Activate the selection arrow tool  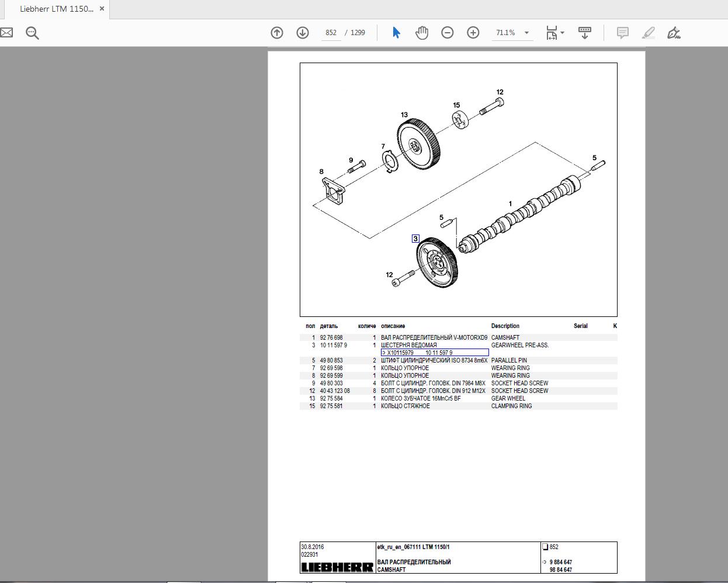[x=396, y=33]
